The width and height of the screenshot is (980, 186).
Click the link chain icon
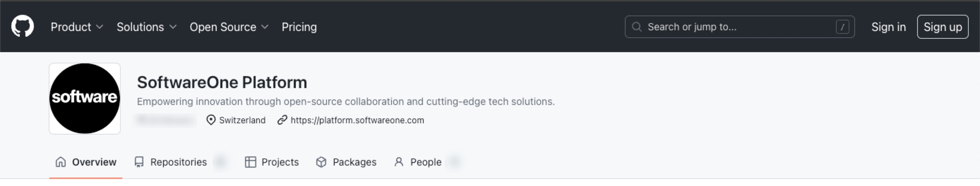[282, 120]
